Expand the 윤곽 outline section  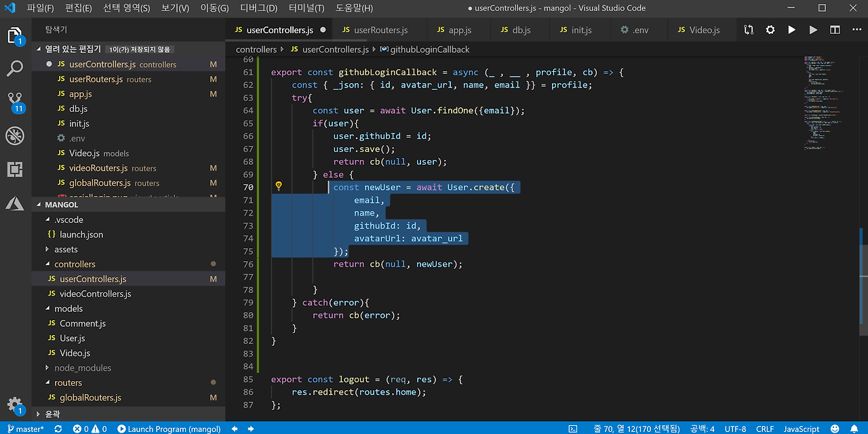coord(129,414)
